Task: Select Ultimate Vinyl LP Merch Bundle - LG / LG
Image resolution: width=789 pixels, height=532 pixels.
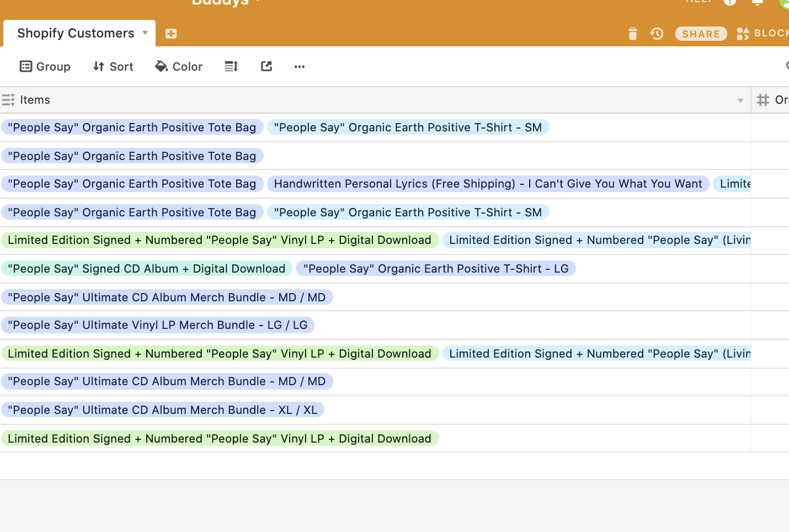Action: point(158,325)
